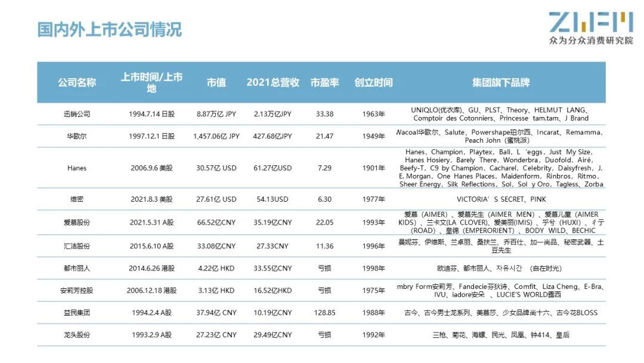Click company name 龙头股份
The height and width of the screenshot is (363, 644).
point(77,334)
